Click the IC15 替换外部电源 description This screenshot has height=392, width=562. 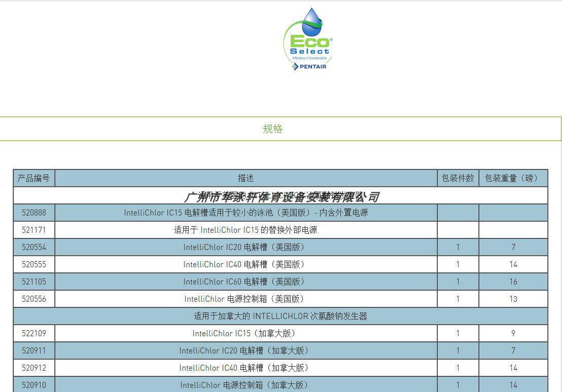[246, 230]
